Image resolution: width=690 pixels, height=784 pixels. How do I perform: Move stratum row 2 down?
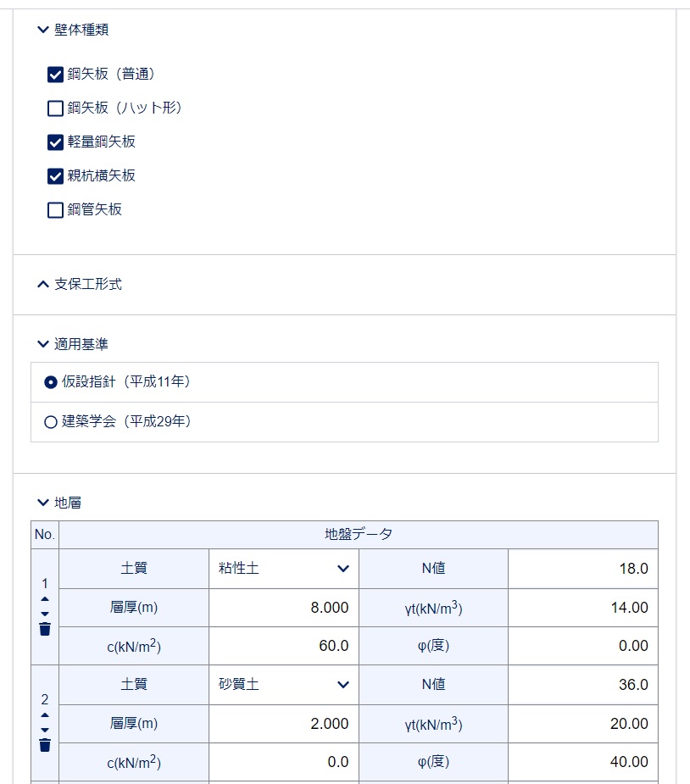pyautogui.click(x=45, y=730)
